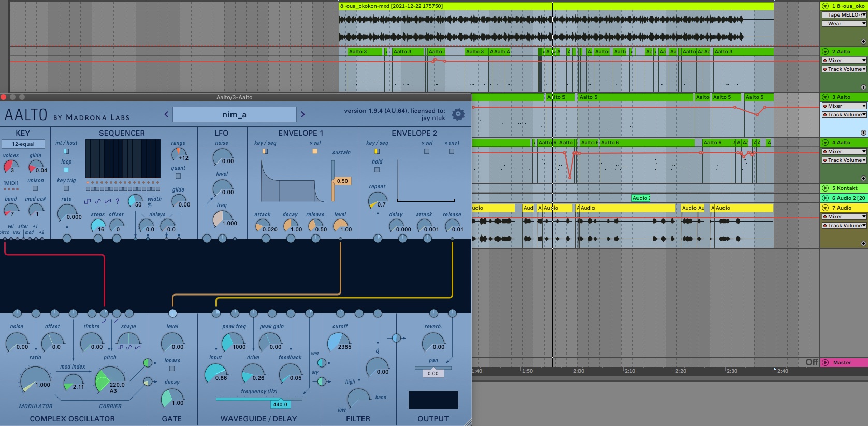Image resolution: width=868 pixels, height=426 pixels.
Task: Open Mixer device chooser on 2 Aalto
Action: 844,61
